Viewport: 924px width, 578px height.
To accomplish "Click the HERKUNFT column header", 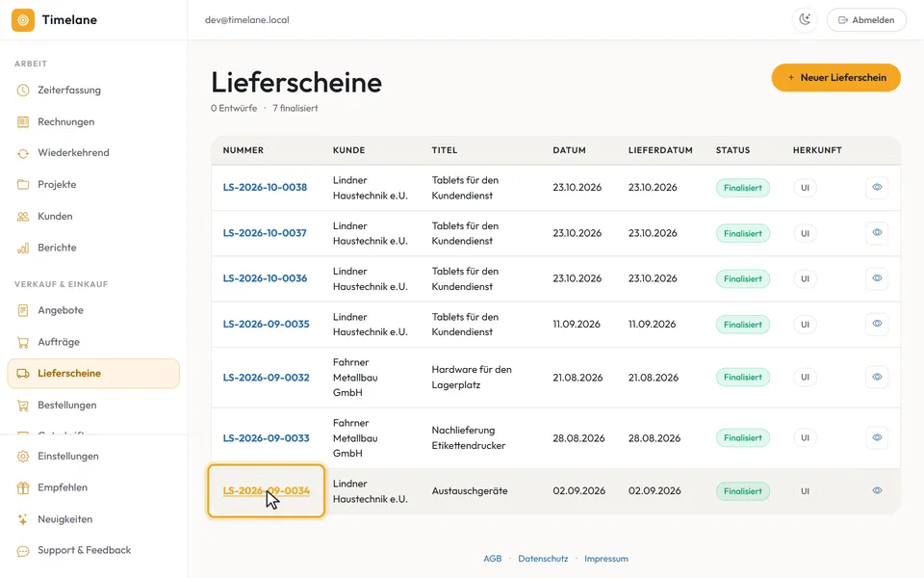I will tap(817, 150).
